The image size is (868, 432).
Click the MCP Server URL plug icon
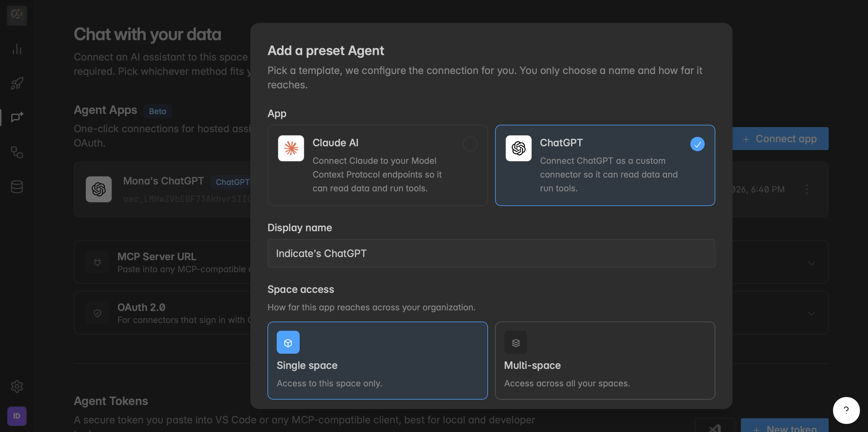coord(97,262)
